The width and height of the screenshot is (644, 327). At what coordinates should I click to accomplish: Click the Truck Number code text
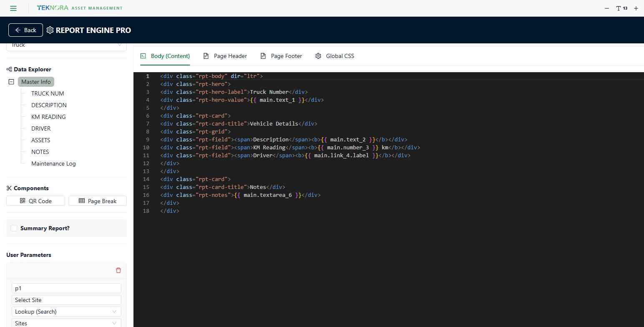tap(269, 92)
